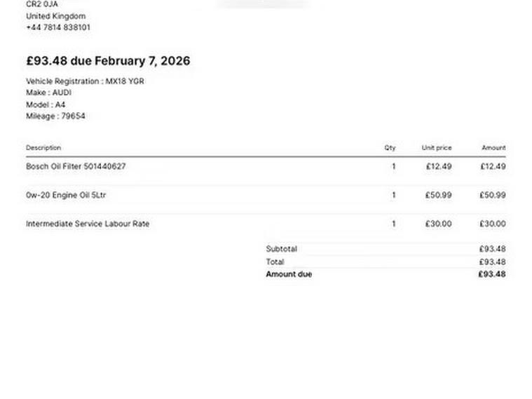The height and width of the screenshot is (399, 532).
Task: Select the postcode CR2 0JA text
Action: click(42, 4)
